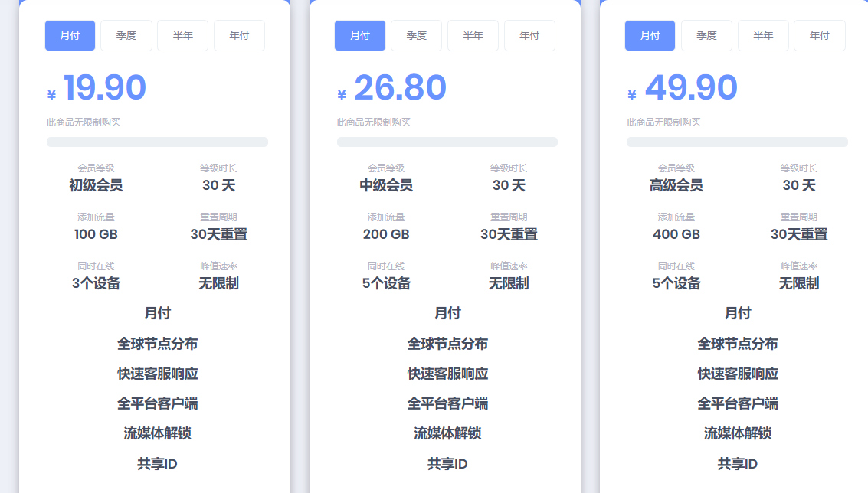Select 月付 tab in the ¥19.90 card
The width and height of the screenshot is (868, 493).
70,35
